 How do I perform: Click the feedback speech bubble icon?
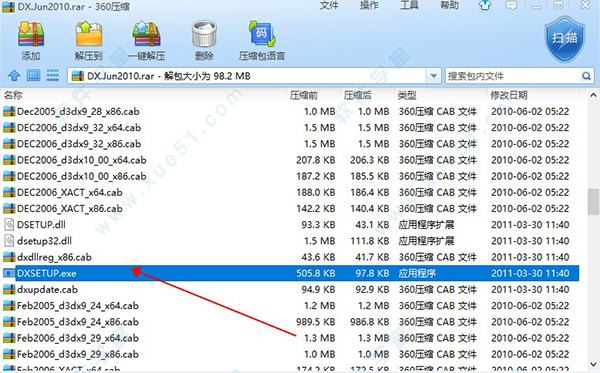coord(511,5)
